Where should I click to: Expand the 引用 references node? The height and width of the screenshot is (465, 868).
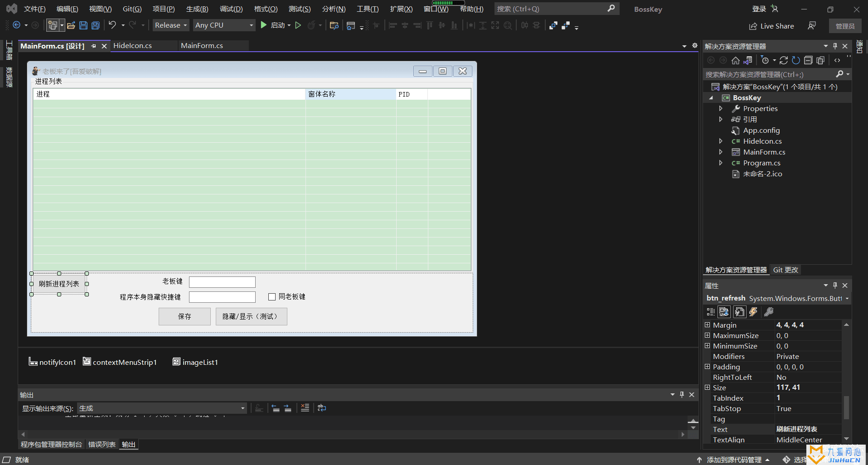tap(721, 119)
